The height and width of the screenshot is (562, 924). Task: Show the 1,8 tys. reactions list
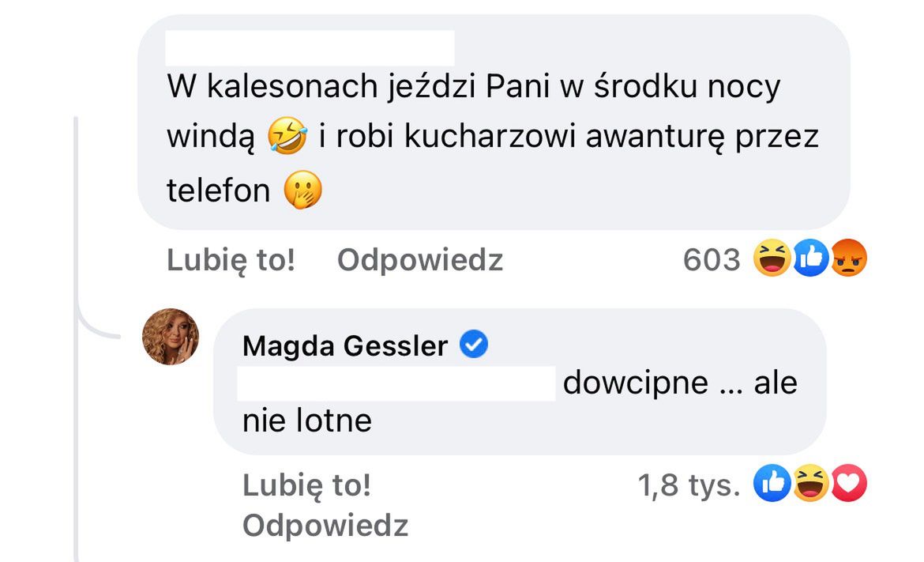[689, 486]
